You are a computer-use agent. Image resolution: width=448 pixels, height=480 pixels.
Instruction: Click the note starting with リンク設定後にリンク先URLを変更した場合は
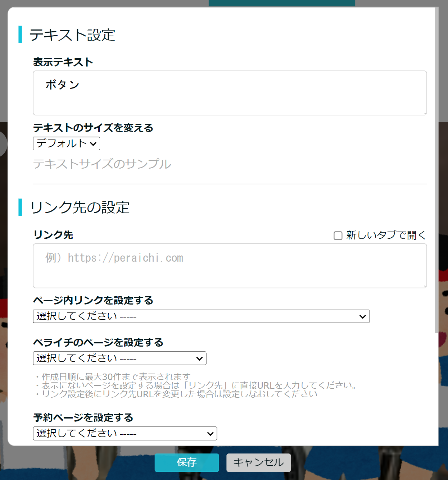pyautogui.click(x=176, y=394)
